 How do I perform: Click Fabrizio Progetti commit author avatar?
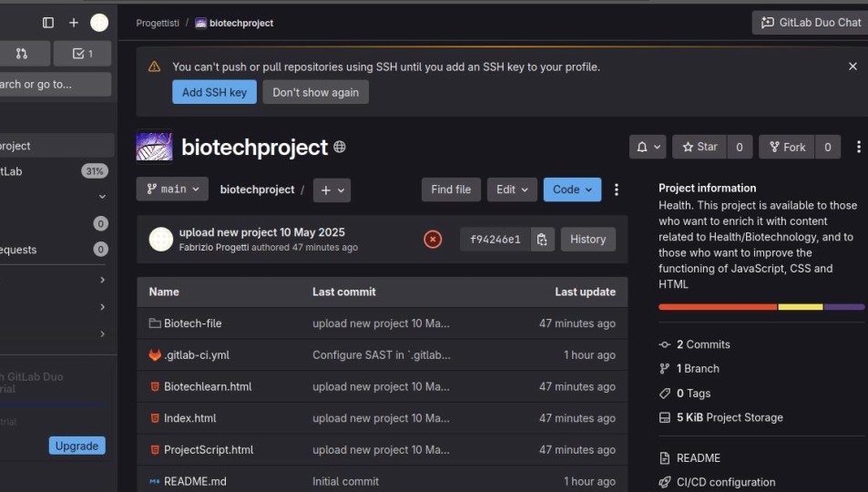[161, 240]
